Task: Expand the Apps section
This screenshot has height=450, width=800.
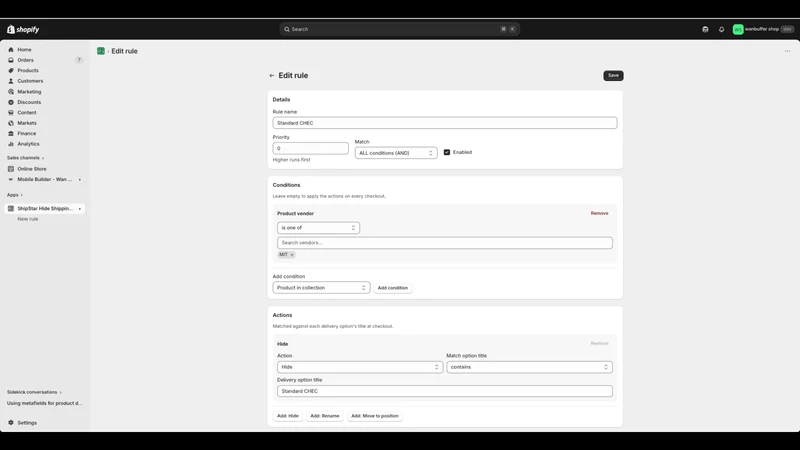Action: point(15,195)
